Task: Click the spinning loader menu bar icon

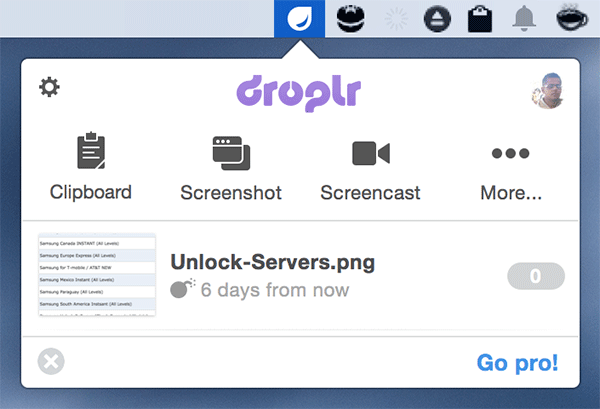Action: click(x=396, y=18)
